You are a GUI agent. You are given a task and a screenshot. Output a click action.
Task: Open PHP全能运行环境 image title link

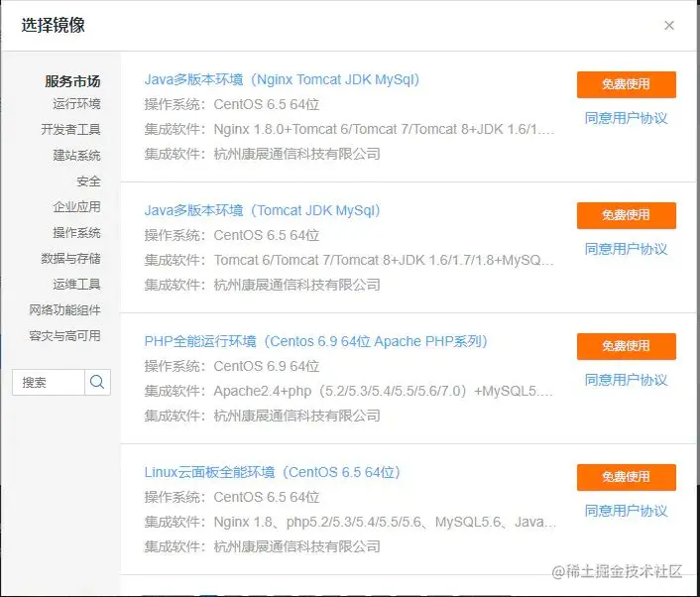coord(315,341)
